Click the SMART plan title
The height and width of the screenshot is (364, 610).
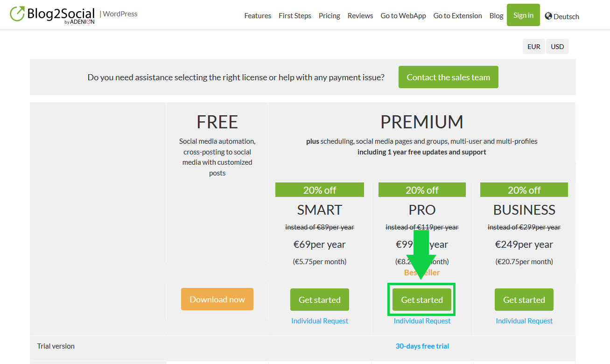(320, 210)
